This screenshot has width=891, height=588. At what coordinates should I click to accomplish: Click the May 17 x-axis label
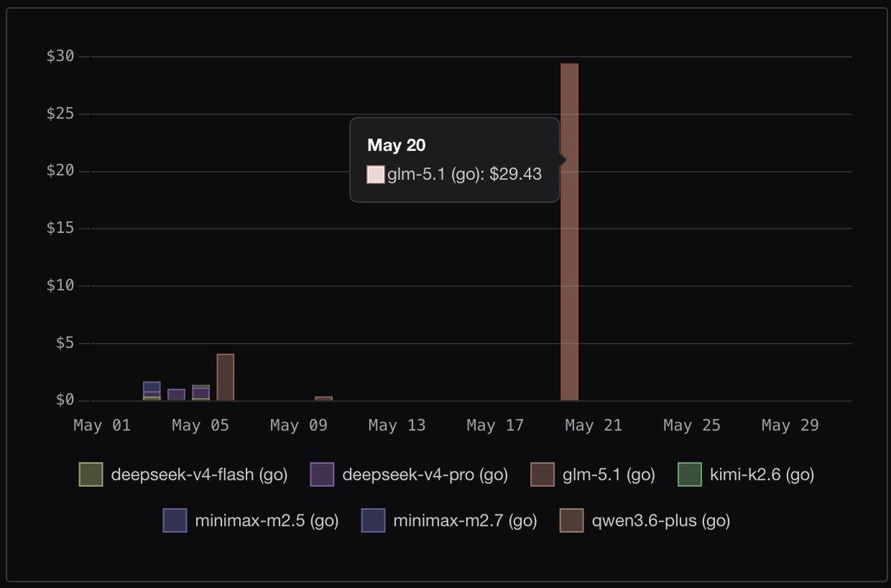click(495, 425)
